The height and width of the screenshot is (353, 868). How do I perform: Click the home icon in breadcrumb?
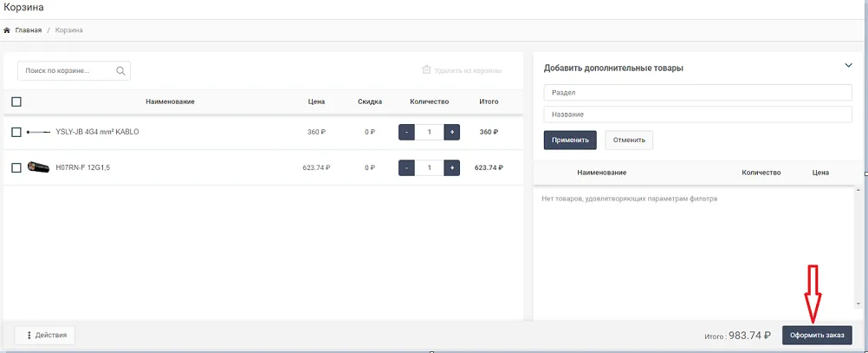click(x=7, y=30)
